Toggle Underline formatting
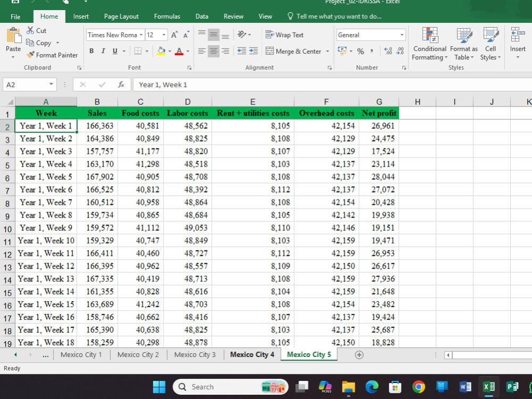The height and width of the screenshot is (399, 532). (x=115, y=51)
